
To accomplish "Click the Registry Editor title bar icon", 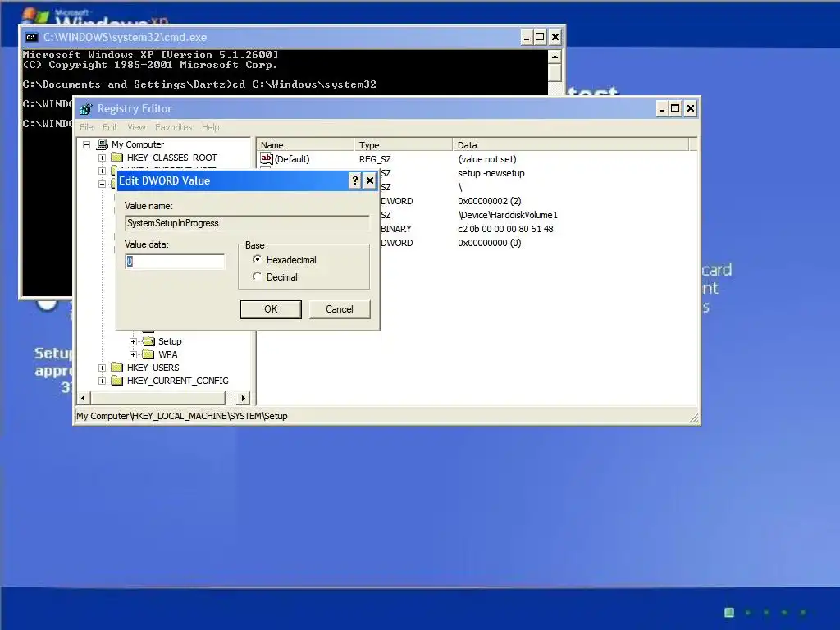I will coord(85,109).
